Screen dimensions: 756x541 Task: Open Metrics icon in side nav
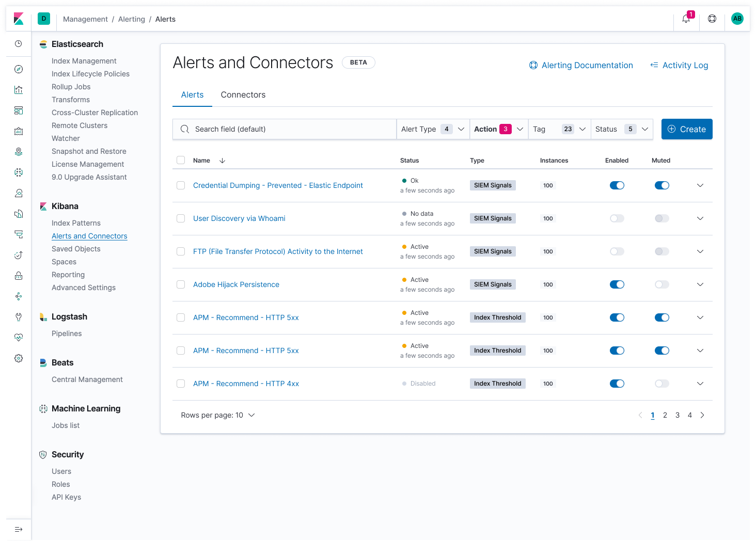19,193
